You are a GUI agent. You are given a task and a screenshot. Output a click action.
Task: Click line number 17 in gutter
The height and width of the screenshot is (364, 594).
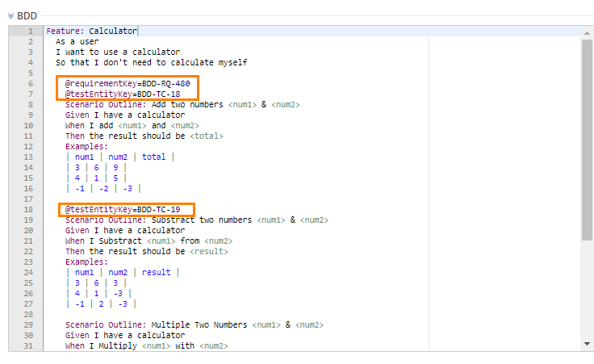(x=28, y=199)
